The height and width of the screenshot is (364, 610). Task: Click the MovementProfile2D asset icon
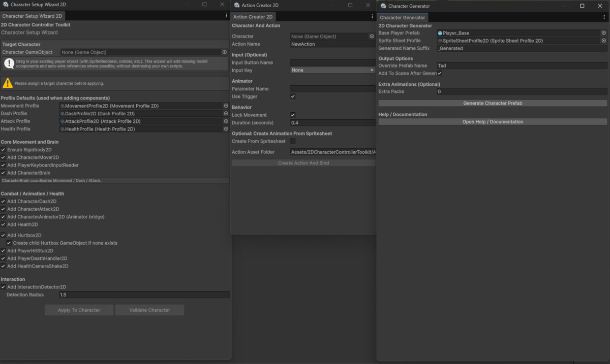[63, 106]
